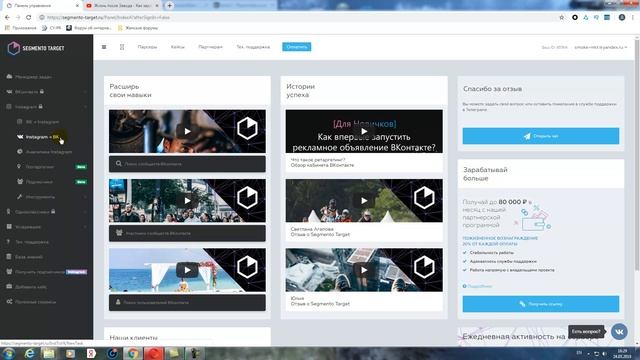Click the Участники сообществ ВКонтакте bar

[187, 233]
